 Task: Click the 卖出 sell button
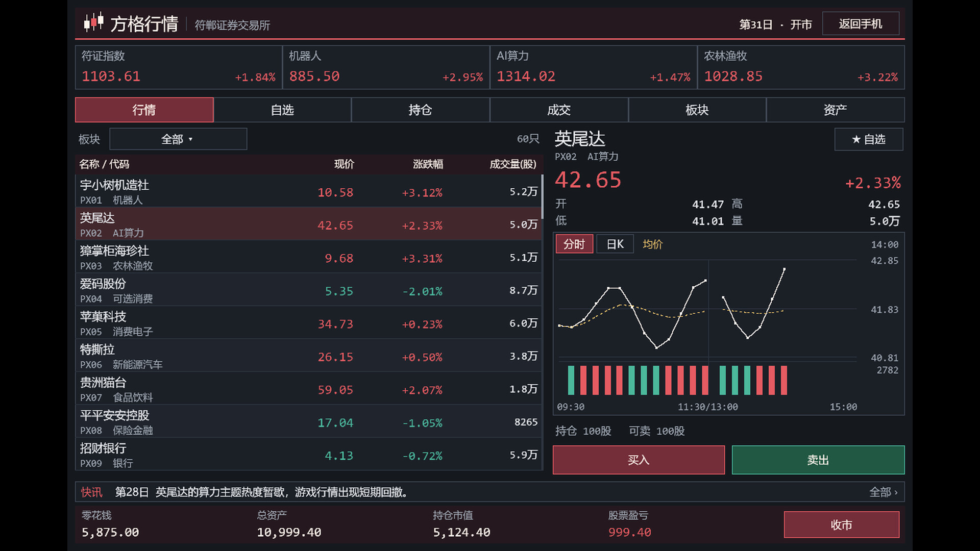[818, 460]
